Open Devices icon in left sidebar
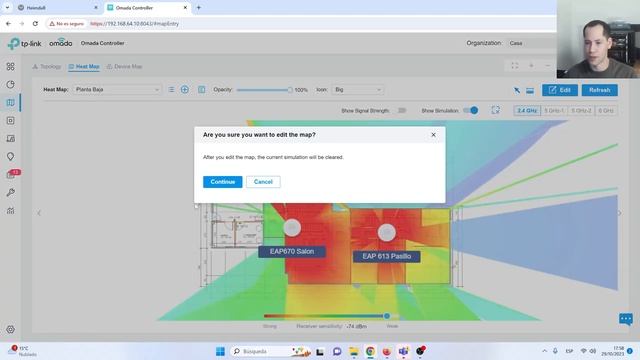The width and height of the screenshot is (640, 360). tap(11, 120)
